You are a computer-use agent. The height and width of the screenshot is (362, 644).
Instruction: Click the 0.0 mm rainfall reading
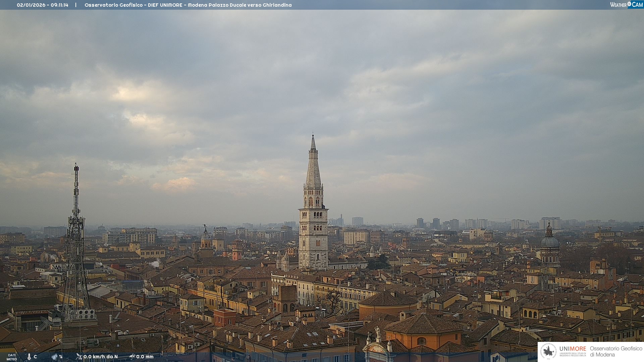145,357
